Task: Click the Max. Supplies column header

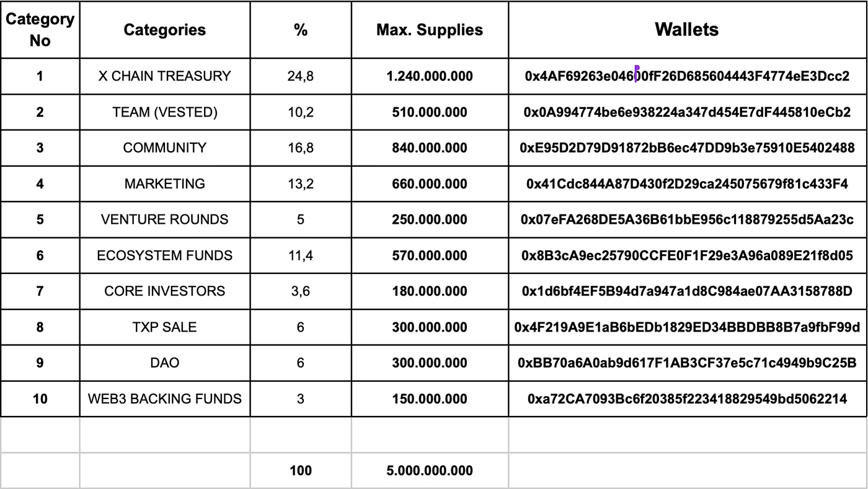Action: [429, 30]
